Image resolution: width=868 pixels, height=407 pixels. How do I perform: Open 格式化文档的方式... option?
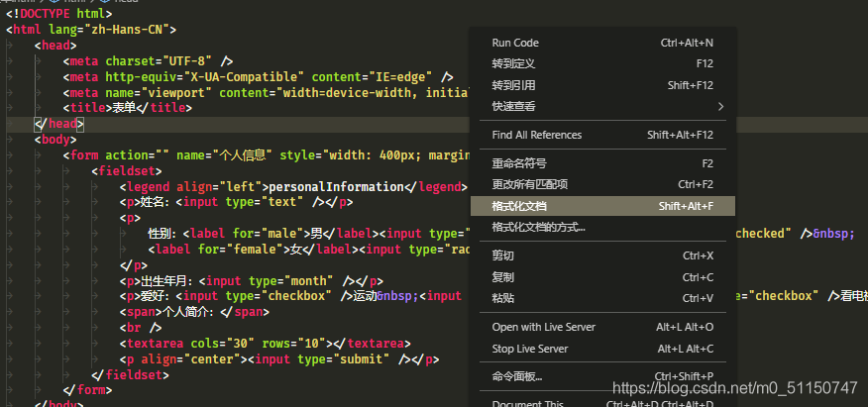602,227
